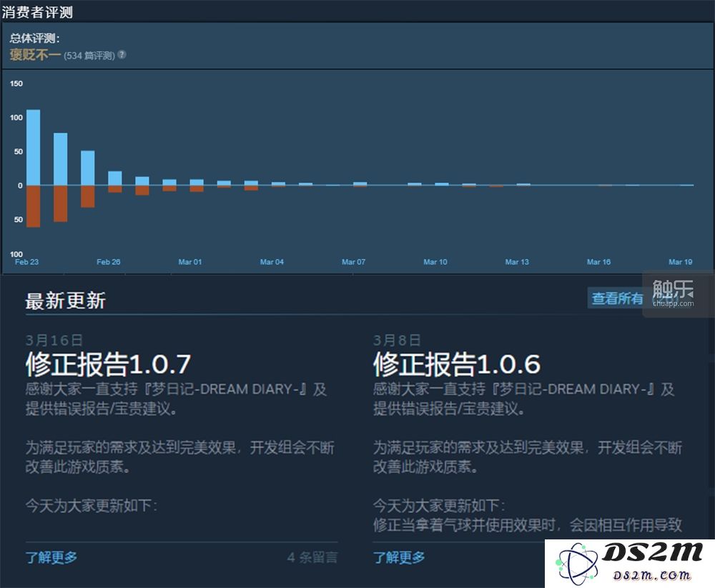This screenshot has height=588, width=715.
Task: Click the Mar 04 axis label
Action: tap(272, 261)
